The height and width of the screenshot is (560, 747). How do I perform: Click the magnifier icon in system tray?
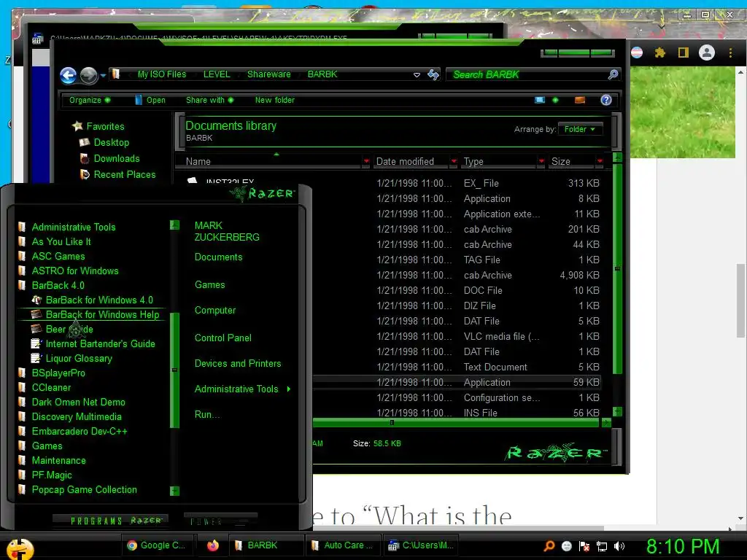coord(549,545)
